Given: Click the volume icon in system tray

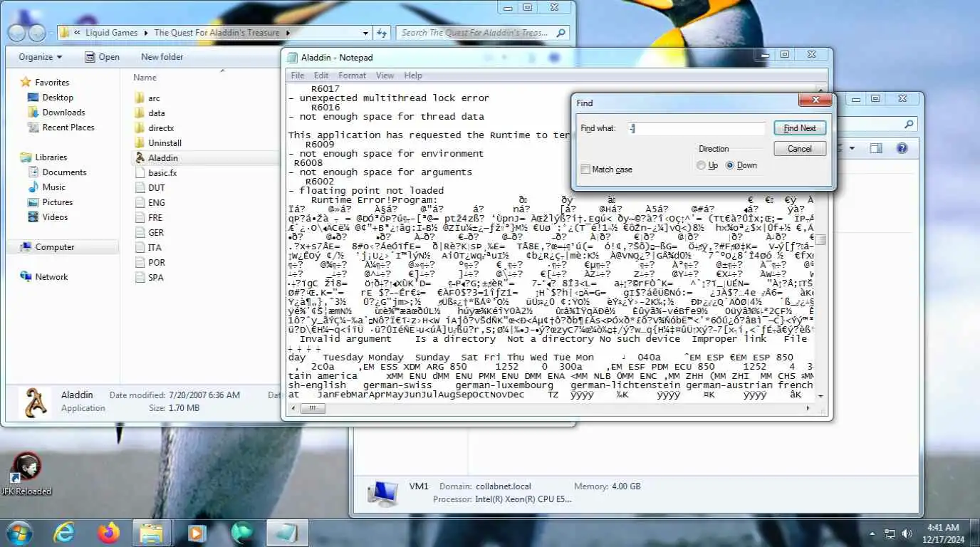Looking at the screenshot, I should point(907,533).
